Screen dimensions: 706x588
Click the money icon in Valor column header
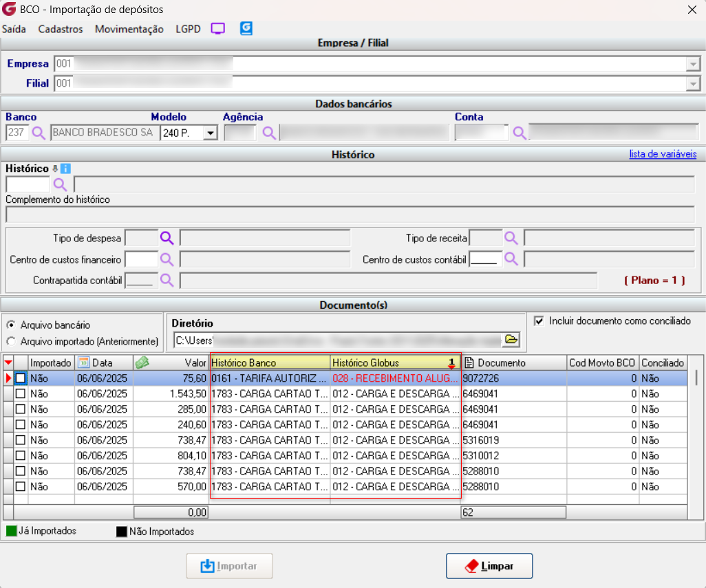click(142, 362)
